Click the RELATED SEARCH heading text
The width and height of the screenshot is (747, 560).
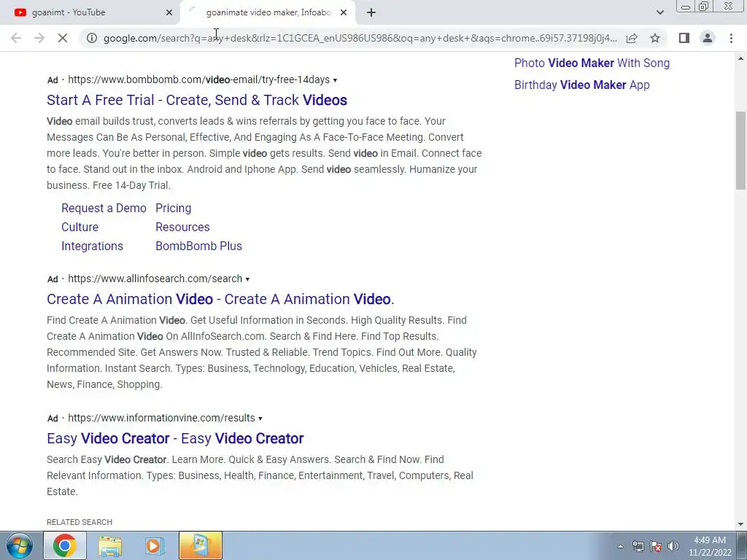pos(80,522)
